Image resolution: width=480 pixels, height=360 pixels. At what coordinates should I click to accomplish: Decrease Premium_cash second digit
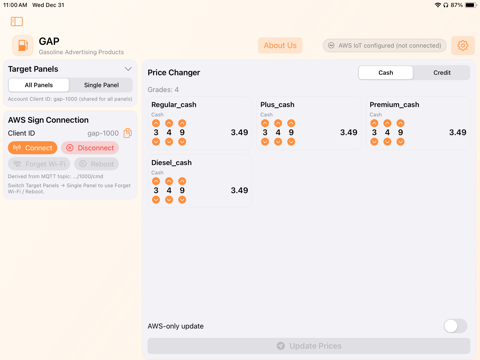pyautogui.click(x=387, y=142)
